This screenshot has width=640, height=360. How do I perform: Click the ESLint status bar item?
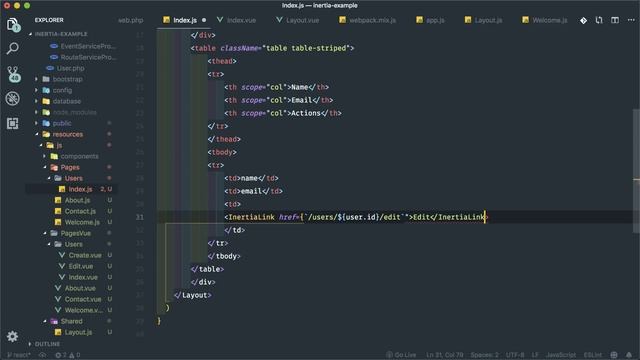click(x=593, y=355)
